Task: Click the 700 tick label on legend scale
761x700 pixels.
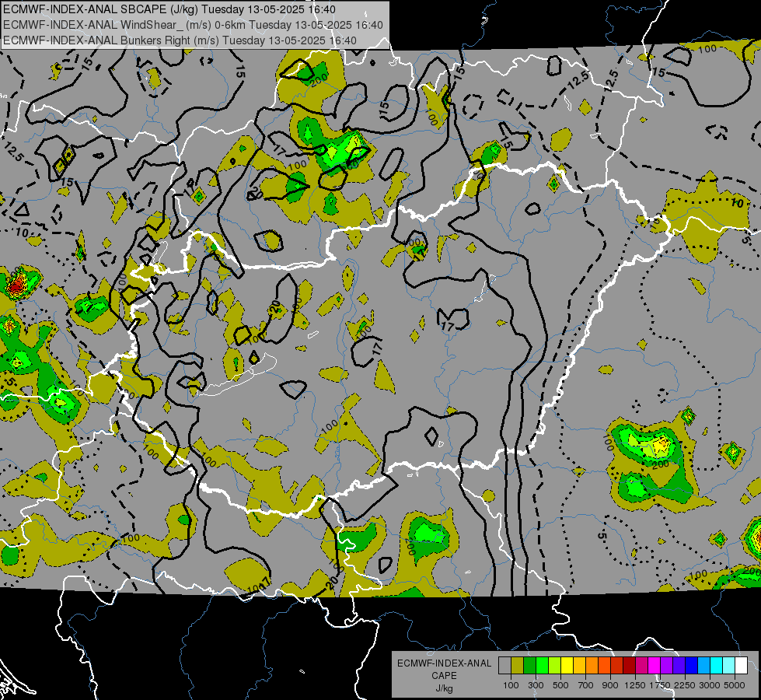Action: [586, 685]
